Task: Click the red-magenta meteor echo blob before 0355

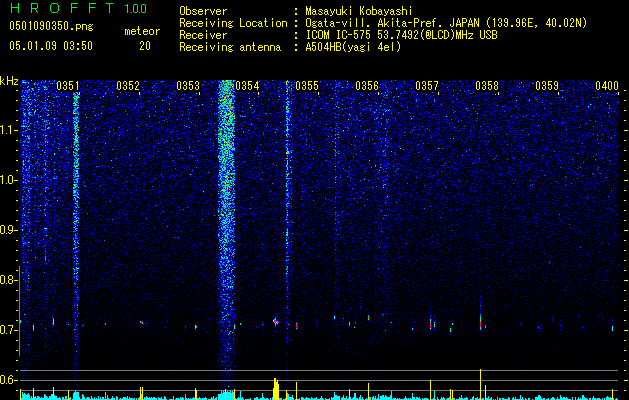Action: click(276, 321)
